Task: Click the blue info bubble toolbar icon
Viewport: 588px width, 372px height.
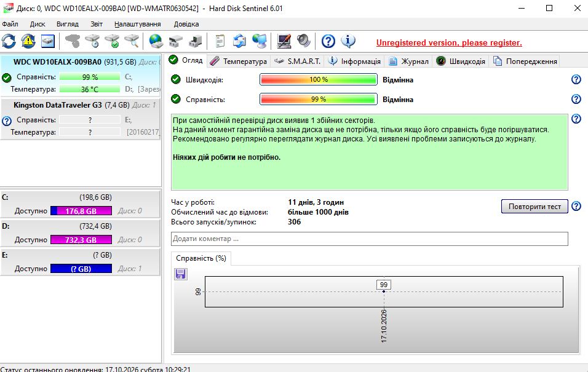Action: click(x=348, y=41)
